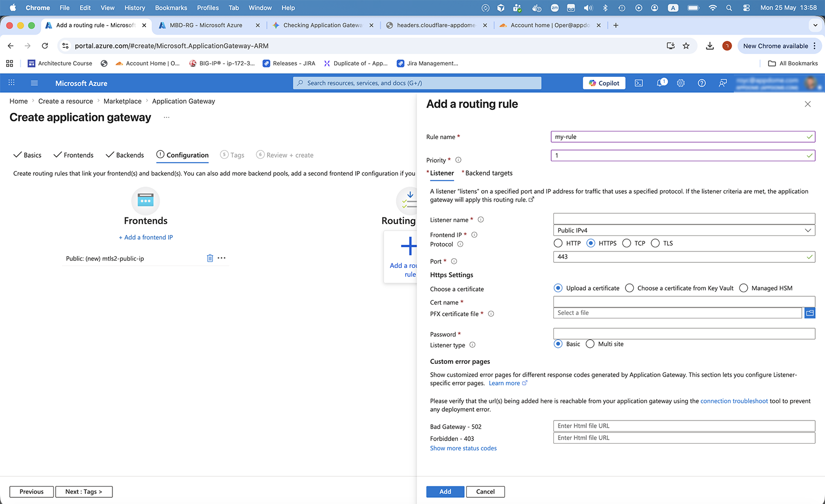Show info tooltip for PFX certificate file
Viewport: 825px width, 504px height.
491,314
